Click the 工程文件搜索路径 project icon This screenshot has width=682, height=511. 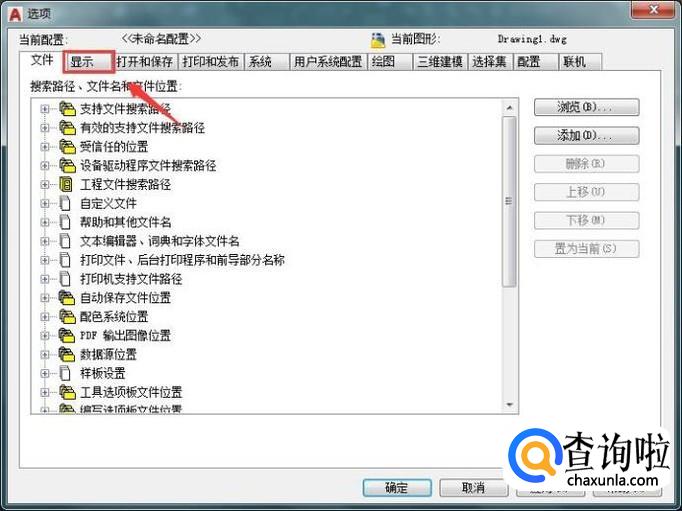(66, 184)
